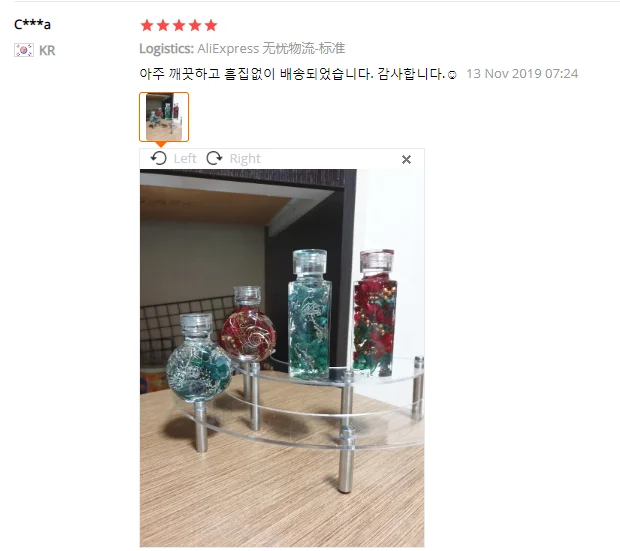The image size is (620, 551).
Task: Click the fourth red rating star
Action: tap(195, 25)
